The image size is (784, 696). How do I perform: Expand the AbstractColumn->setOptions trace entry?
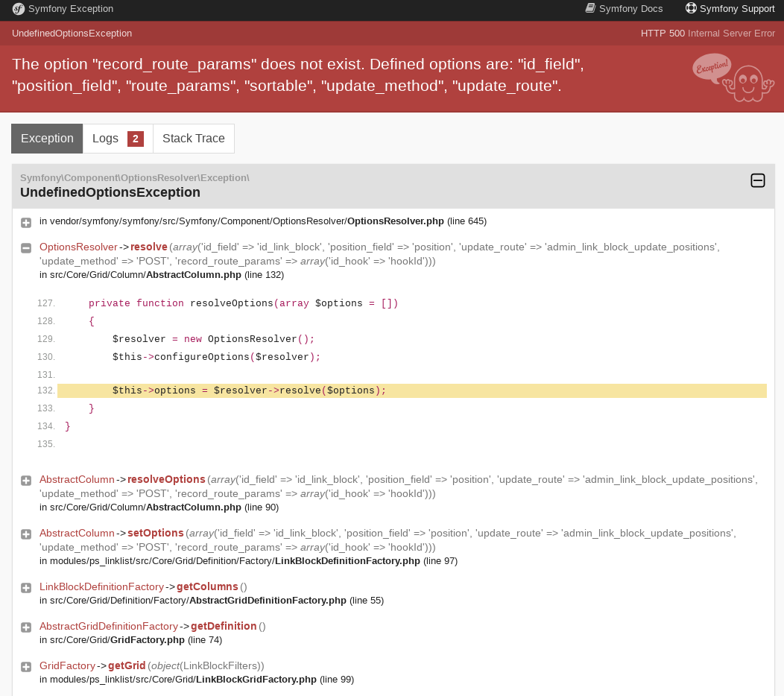26,534
